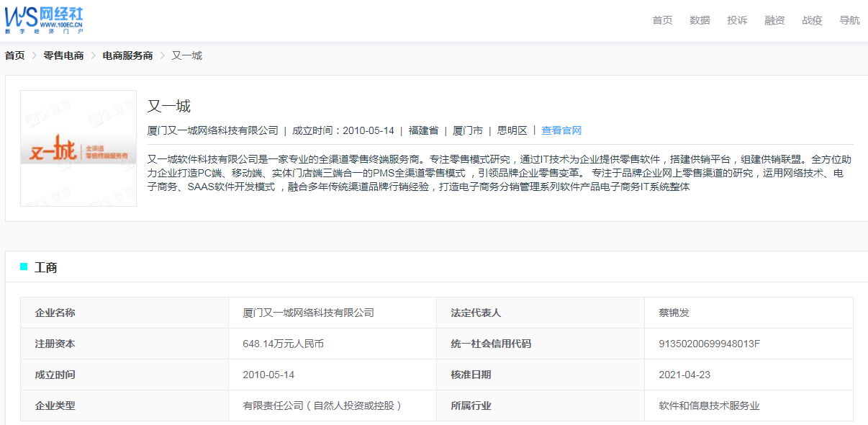
Task: Select the 厦门又一城网络科技有限公司 text under the title
Action: point(213,130)
